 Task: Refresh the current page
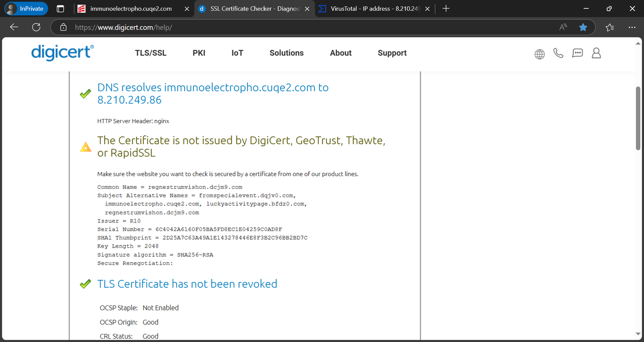tap(36, 27)
